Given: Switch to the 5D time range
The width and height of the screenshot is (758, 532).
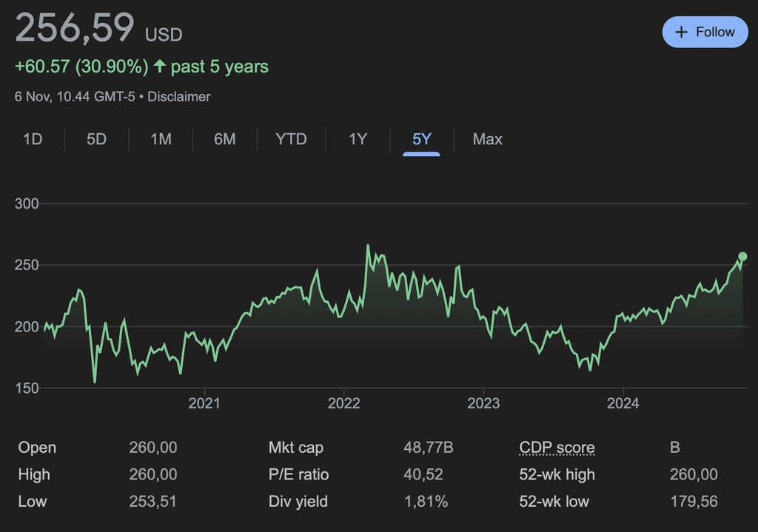Looking at the screenshot, I should tap(96, 139).
